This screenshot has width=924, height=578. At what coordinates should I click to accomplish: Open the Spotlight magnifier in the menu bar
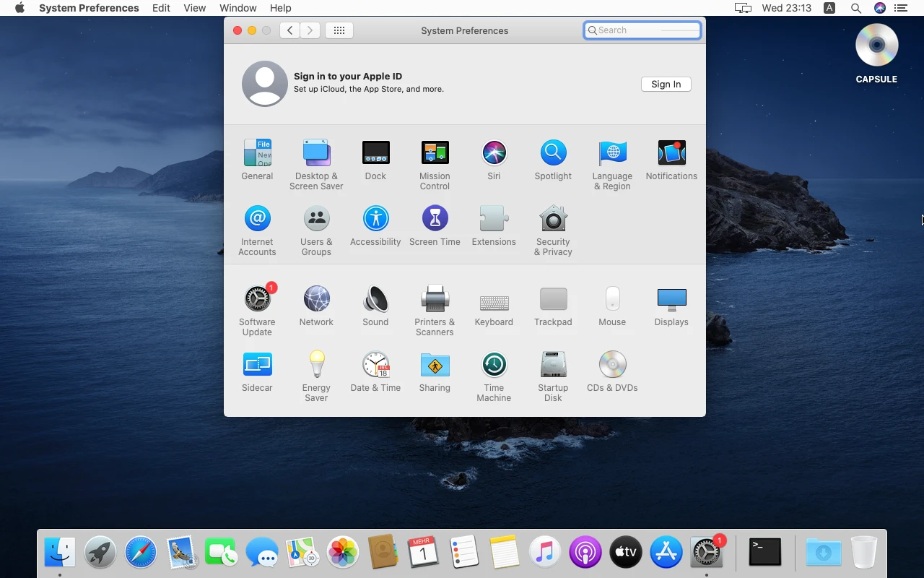pyautogui.click(x=855, y=8)
